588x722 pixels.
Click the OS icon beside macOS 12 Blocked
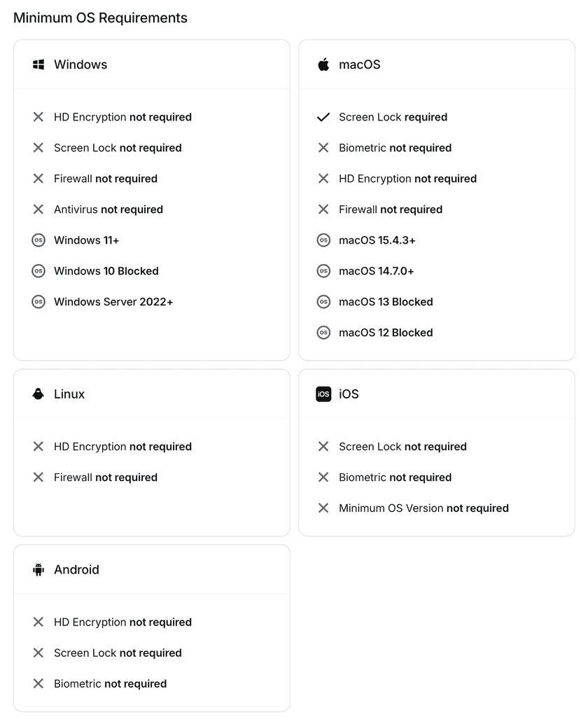coord(323,333)
